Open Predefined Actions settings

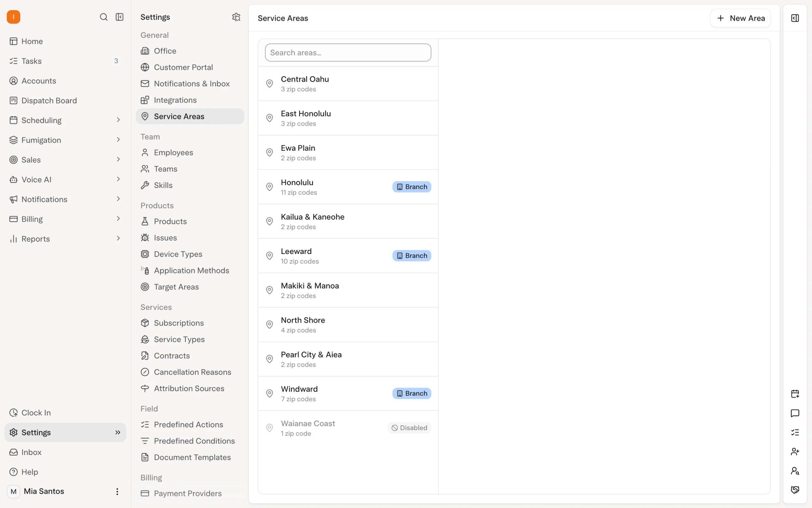click(x=190, y=425)
